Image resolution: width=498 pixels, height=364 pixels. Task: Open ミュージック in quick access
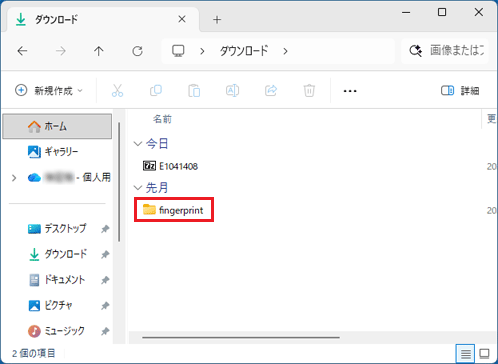[56, 331]
